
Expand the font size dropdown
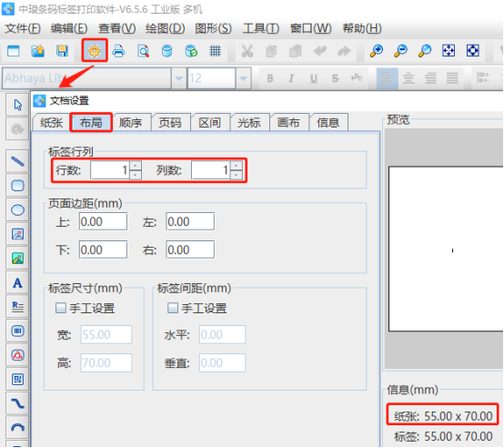click(244, 78)
